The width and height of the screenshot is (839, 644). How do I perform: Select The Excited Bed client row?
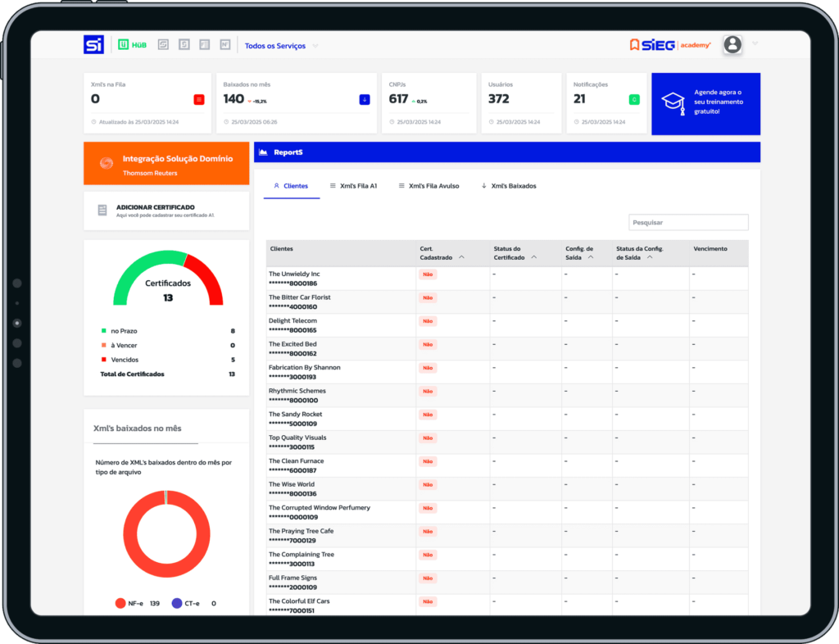click(507, 349)
